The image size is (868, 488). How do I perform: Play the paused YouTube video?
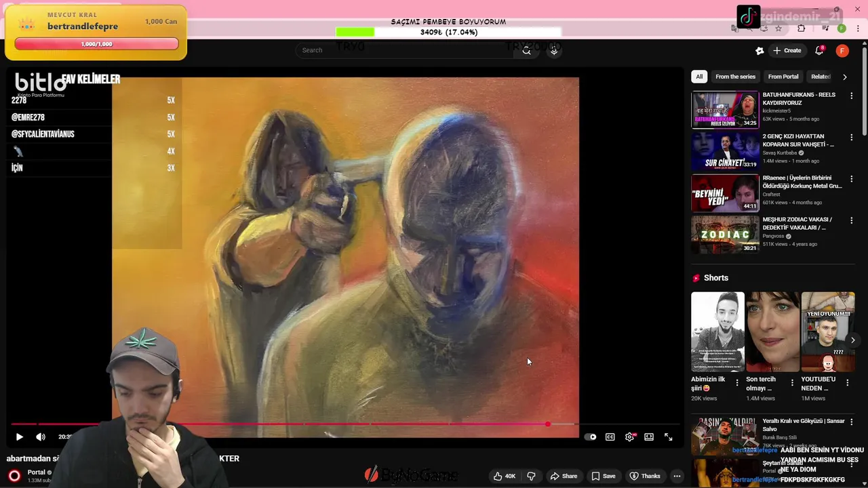pyautogui.click(x=19, y=437)
